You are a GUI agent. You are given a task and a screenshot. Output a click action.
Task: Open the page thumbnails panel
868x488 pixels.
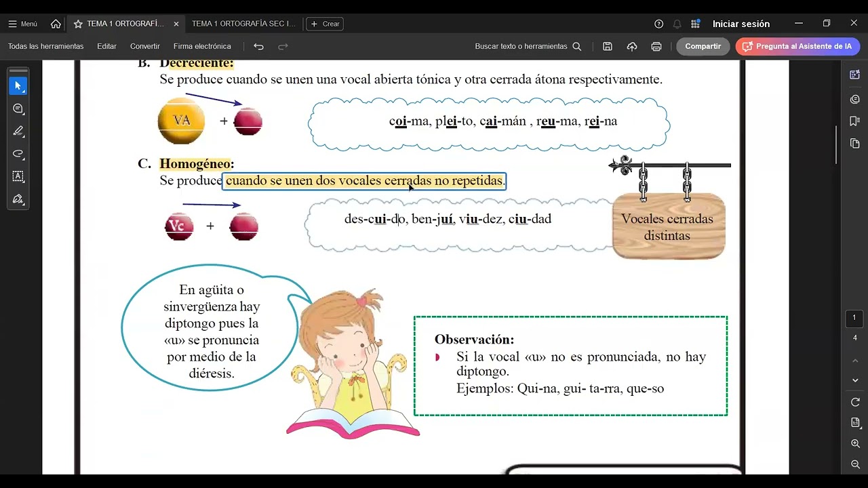(854, 144)
